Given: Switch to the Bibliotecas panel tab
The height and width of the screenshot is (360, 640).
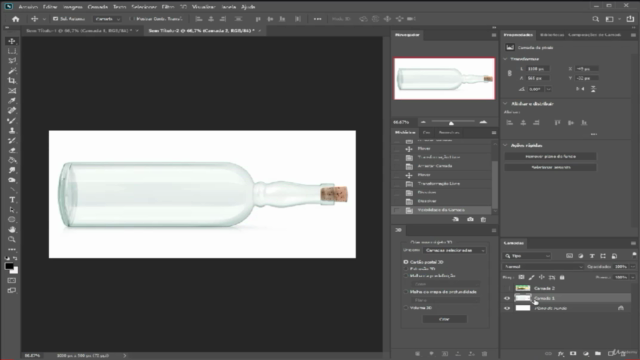Looking at the screenshot, I should click(551, 35).
